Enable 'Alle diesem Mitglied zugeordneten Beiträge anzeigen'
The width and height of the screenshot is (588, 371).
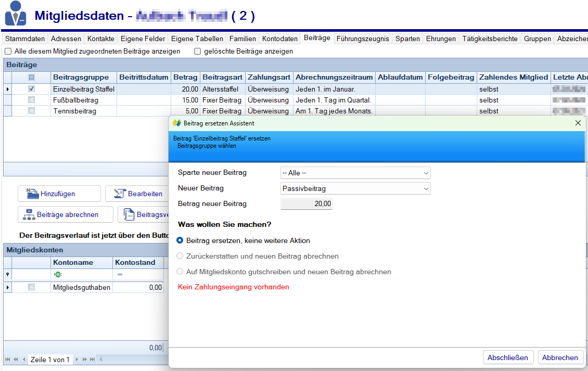[x=8, y=52]
